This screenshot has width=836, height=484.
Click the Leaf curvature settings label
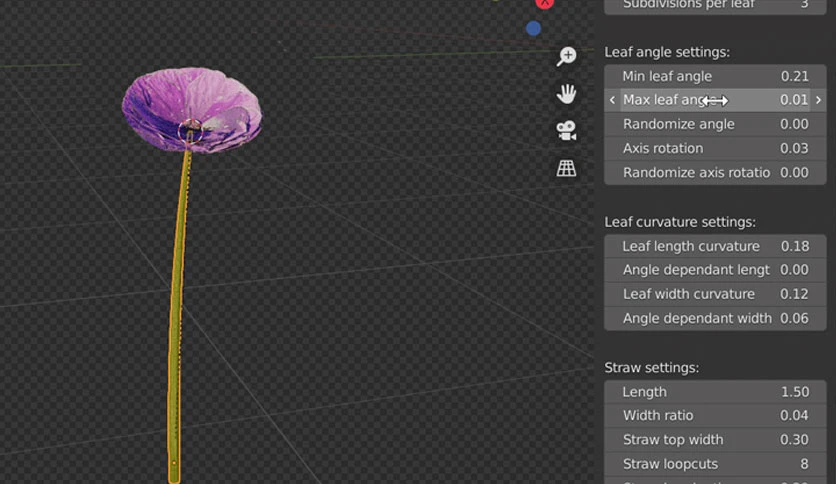(x=680, y=222)
